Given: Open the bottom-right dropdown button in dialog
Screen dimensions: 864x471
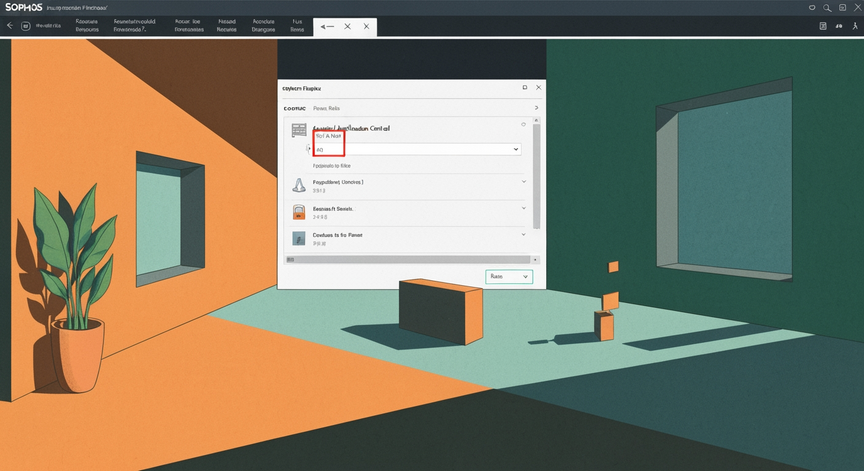Looking at the screenshot, I should [509, 277].
